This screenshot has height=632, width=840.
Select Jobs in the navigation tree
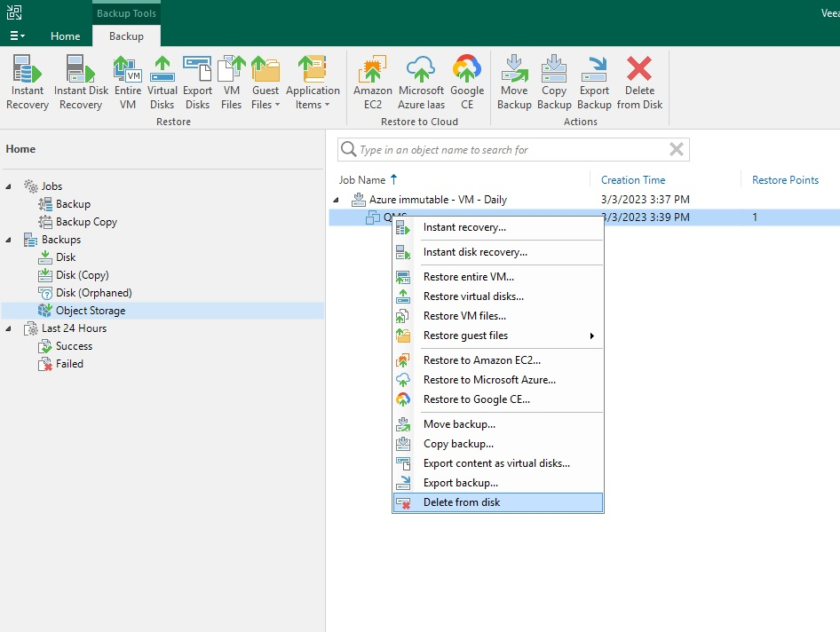pos(52,186)
